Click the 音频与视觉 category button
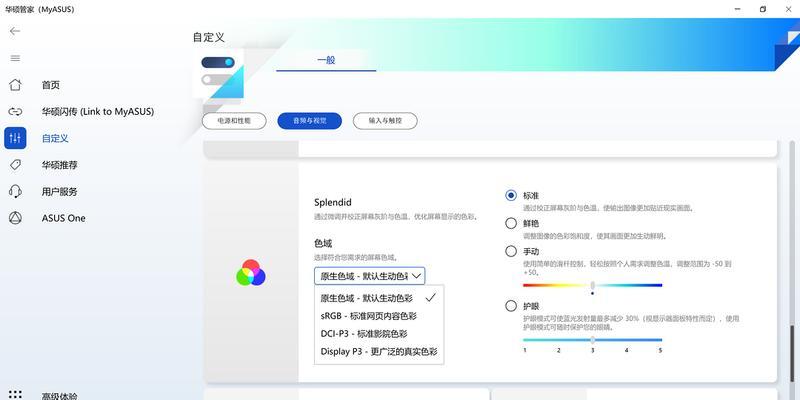800x400 pixels. [x=310, y=121]
